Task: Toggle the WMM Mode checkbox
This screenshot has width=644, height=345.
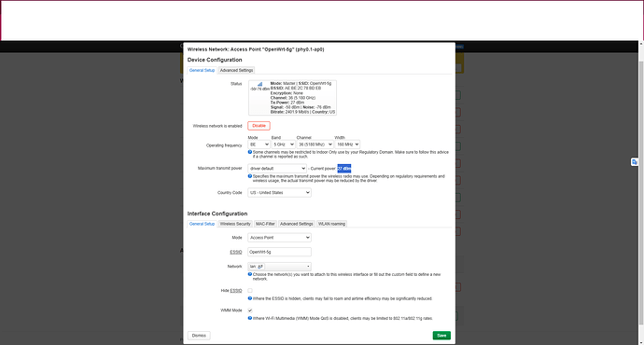Action: pos(250,310)
